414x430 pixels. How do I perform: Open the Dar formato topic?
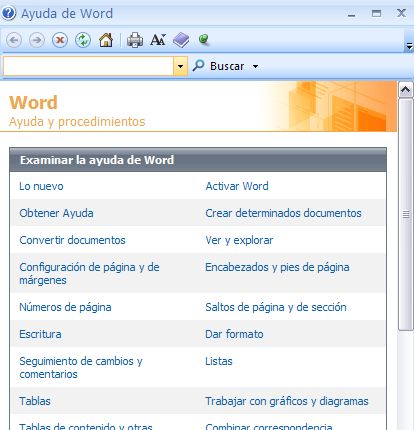point(234,334)
